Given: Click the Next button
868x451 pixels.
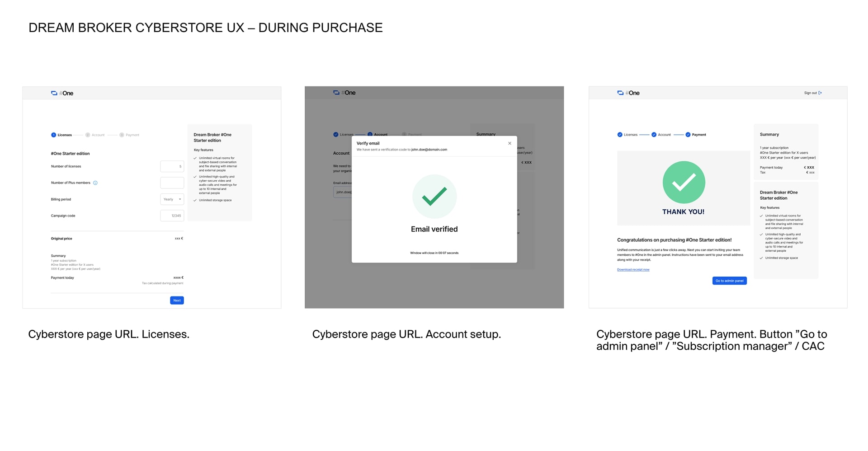Looking at the screenshot, I should coord(177,301).
